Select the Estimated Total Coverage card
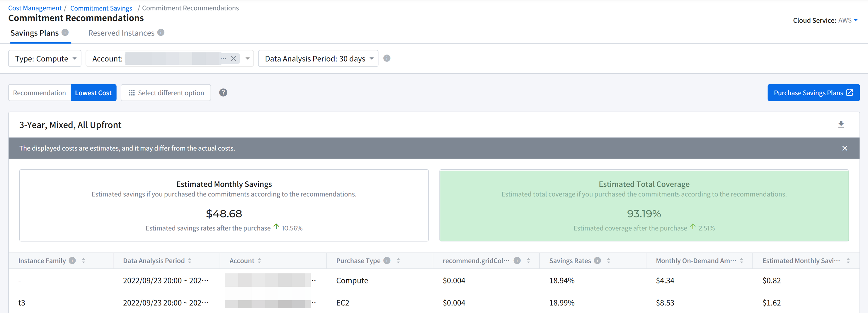 pyautogui.click(x=644, y=205)
